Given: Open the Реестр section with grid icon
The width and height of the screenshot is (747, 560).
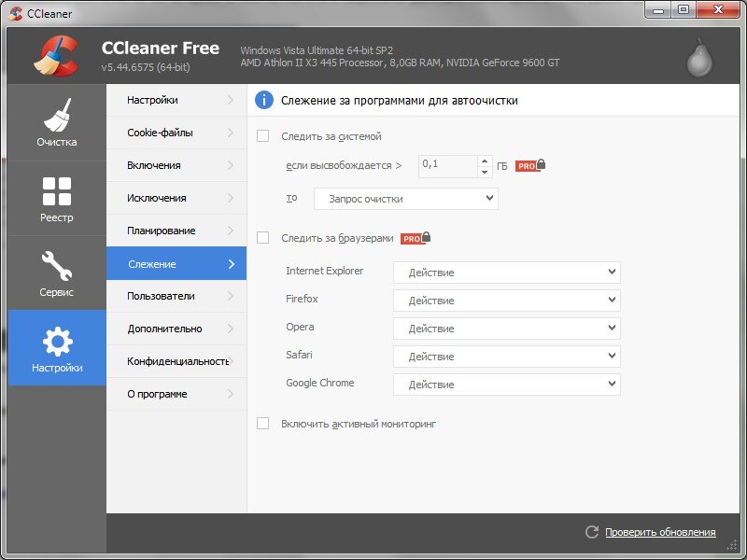Looking at the screenshot, I should [57, 199].
